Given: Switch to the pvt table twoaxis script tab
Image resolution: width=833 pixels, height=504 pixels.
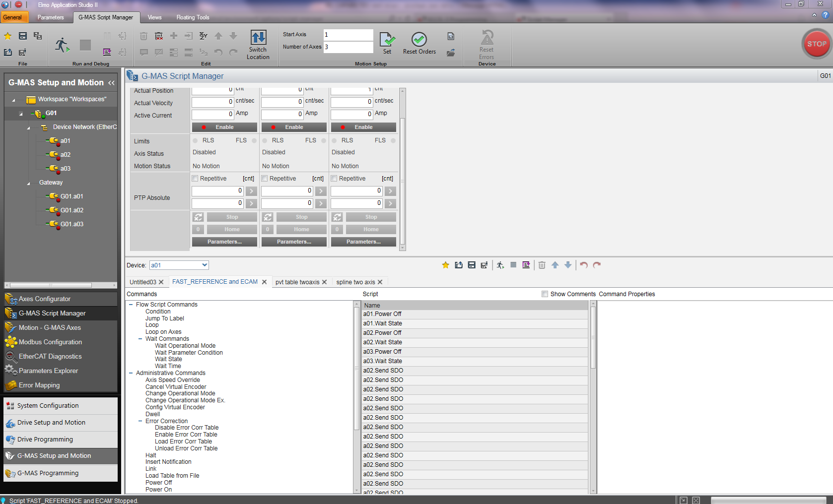Looking at the screenshot, I should tap(297, 282).
